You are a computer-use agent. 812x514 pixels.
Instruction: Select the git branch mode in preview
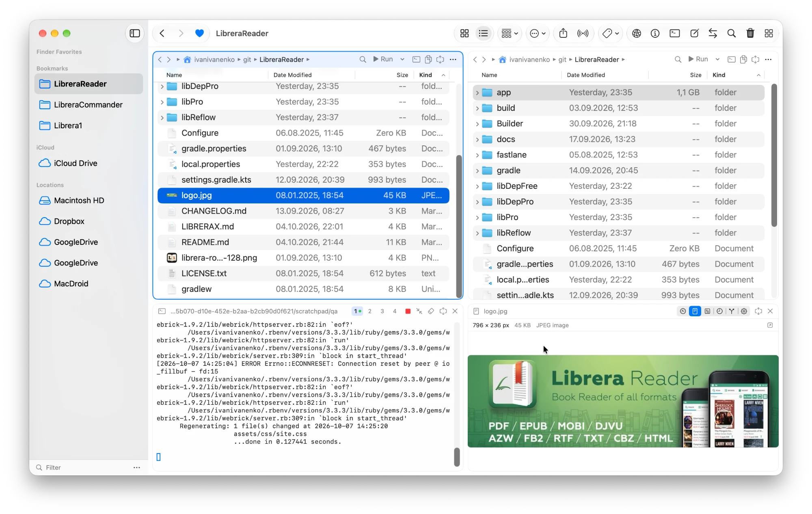732,311
